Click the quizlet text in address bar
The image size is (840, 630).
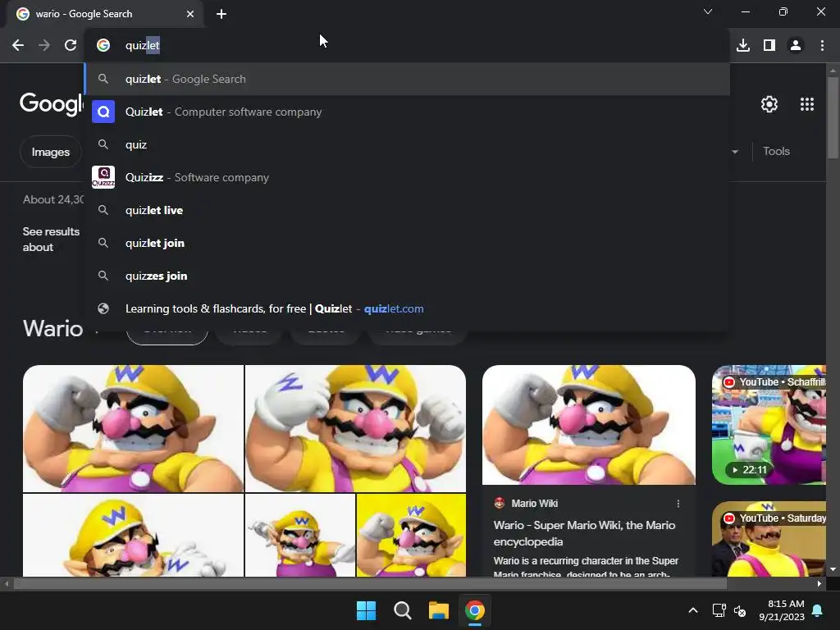[x=143, y=46]
